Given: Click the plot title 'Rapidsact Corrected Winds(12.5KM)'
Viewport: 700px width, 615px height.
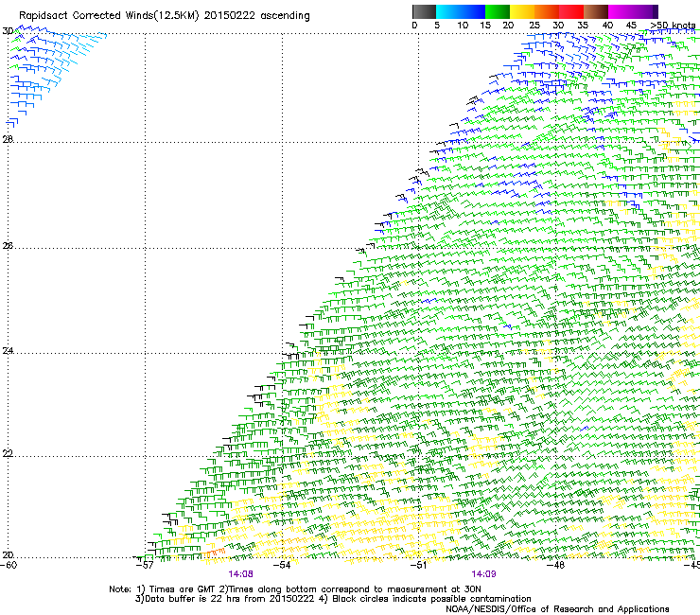Looking at the screenshot, I should click(109, 16).
